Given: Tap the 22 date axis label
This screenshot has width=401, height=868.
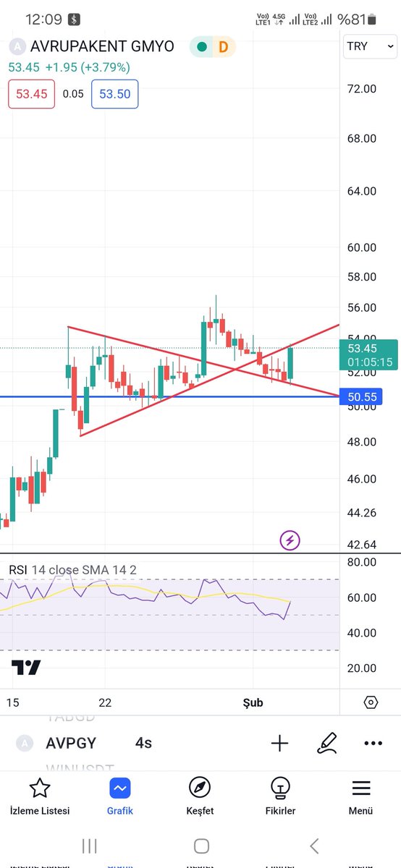Looking at the screenshot, I should point(105,702).
